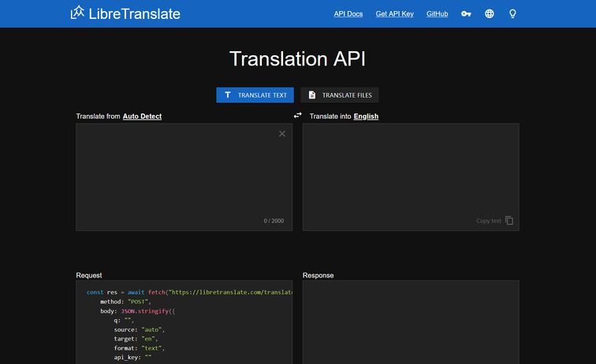Image resolution: width=596 pixels, height=364 pixels.
Task: Open the Auto Detect source language dropdown
Action: 142,117
